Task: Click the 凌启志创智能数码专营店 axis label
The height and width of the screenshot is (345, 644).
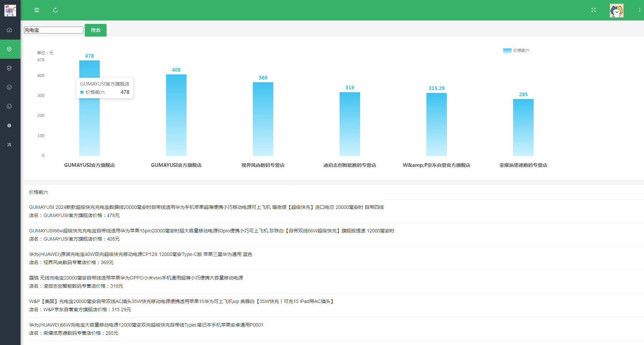Action: 350,165
